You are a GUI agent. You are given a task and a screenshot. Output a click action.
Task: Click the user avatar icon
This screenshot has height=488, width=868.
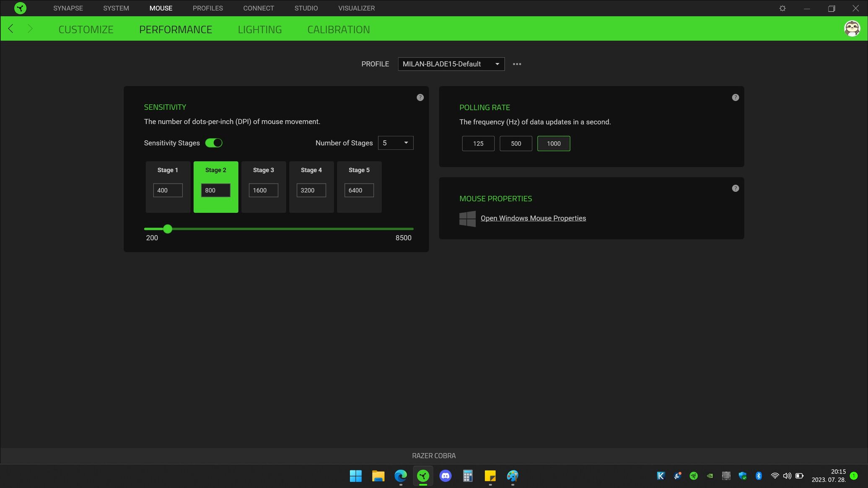[852, 29]
